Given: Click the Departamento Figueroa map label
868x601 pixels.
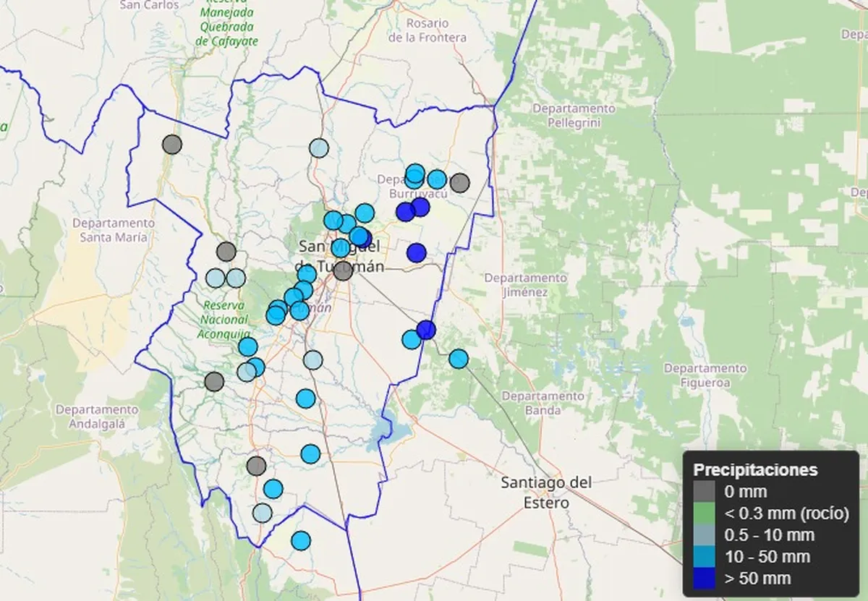Looking at the screenshot, I should click(705, 375).
